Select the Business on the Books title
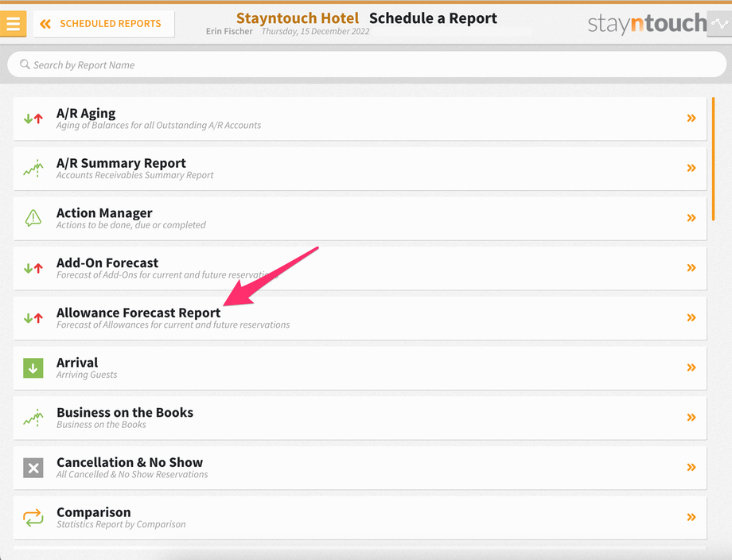 (125, 413)
